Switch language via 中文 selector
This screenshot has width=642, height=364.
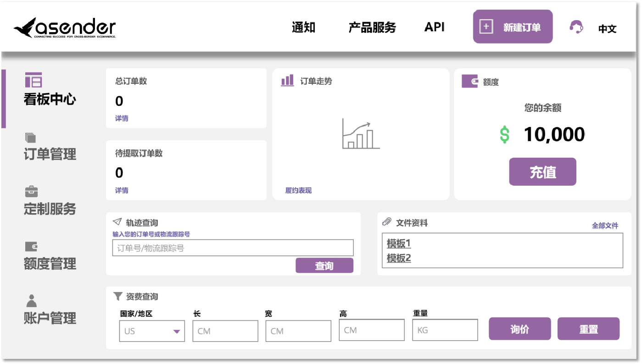[607, 29]
